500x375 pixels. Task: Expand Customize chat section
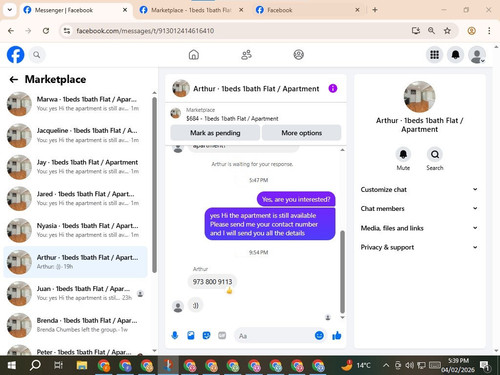click(x=419, y=189)
